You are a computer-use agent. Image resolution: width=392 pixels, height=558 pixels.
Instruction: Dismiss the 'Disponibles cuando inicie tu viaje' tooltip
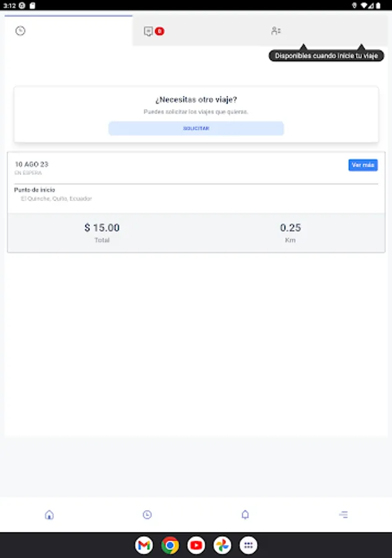click(x=326, y=56)
